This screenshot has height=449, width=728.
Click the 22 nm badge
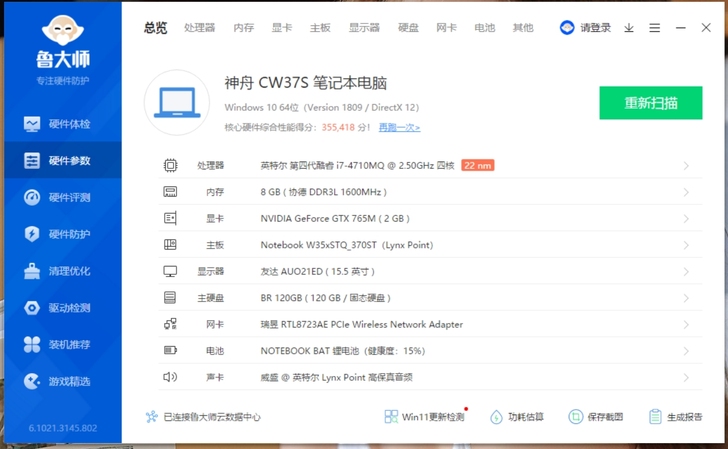coord(478,165)
